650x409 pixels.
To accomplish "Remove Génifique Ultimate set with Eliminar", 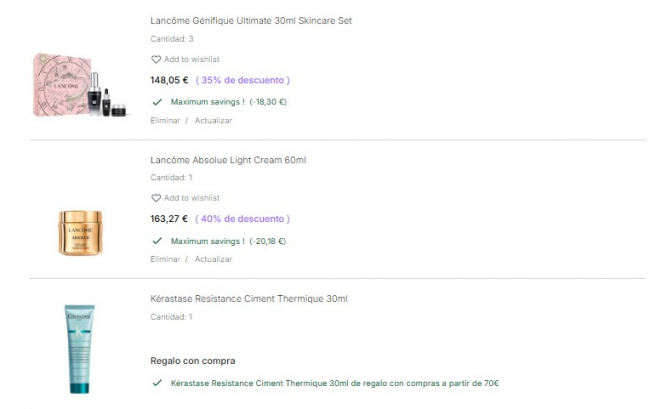I will coord(165,120).
